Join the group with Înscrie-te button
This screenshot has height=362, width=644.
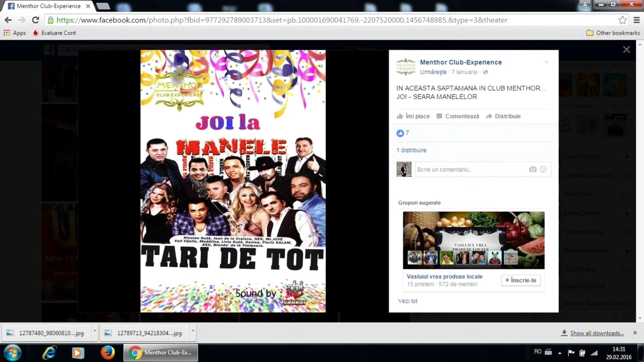(x=521, y=280)
